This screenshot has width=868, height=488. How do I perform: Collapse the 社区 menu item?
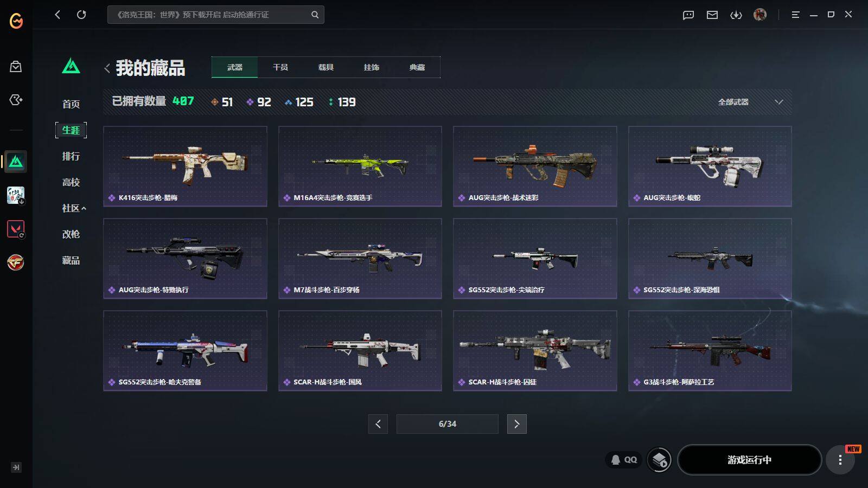pos(74,208)
